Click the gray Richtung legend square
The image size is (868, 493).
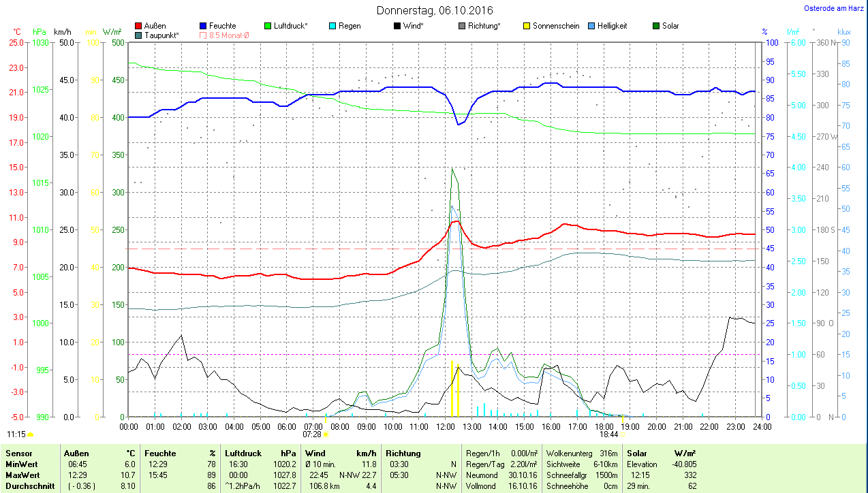click(x=461, y=26)
